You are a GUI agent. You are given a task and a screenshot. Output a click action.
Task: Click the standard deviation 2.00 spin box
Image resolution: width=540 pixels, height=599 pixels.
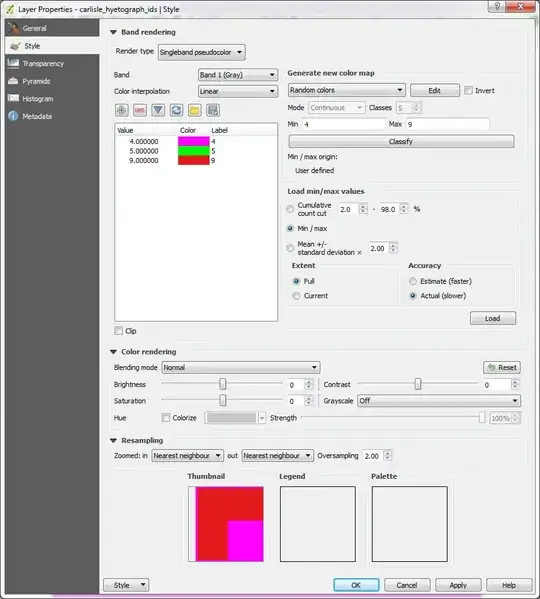[383, 248]
